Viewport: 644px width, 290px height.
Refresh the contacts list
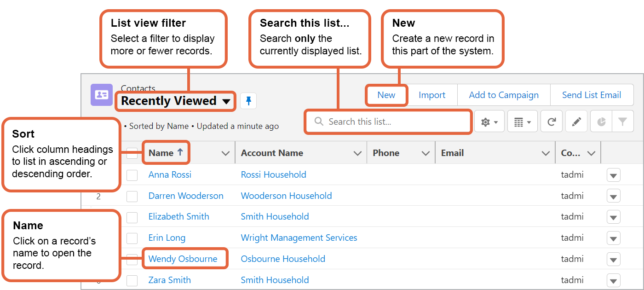(551, 121)
